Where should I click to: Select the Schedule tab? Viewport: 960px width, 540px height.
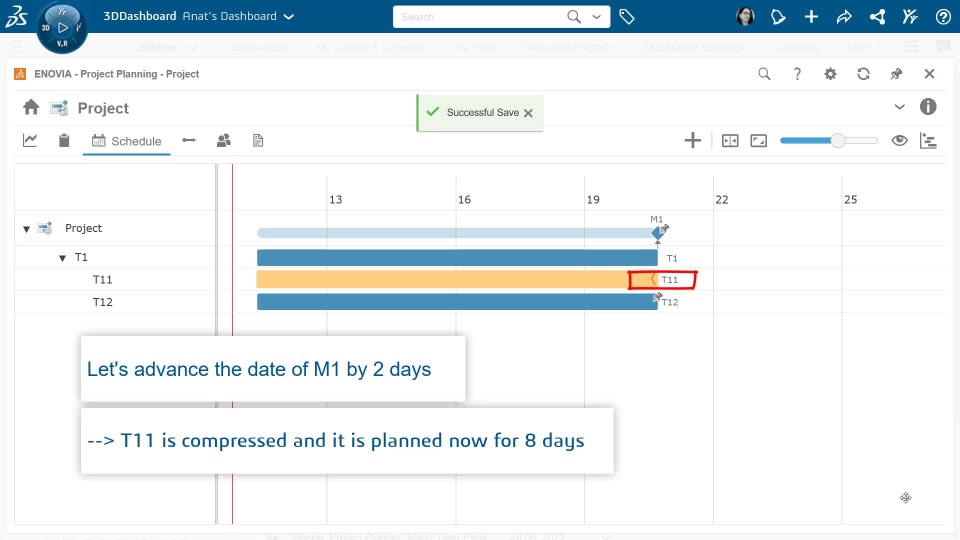(x=126, y=141)
